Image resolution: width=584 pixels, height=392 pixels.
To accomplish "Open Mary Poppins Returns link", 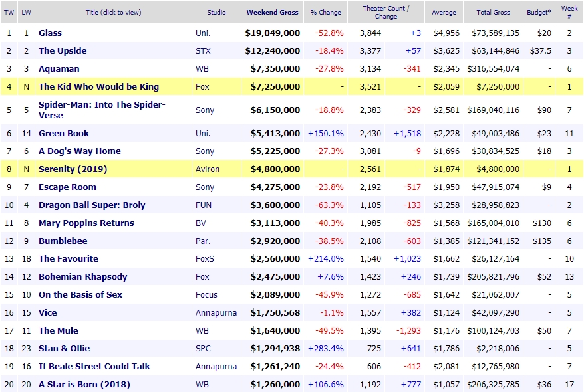I will tap(86, 223).
